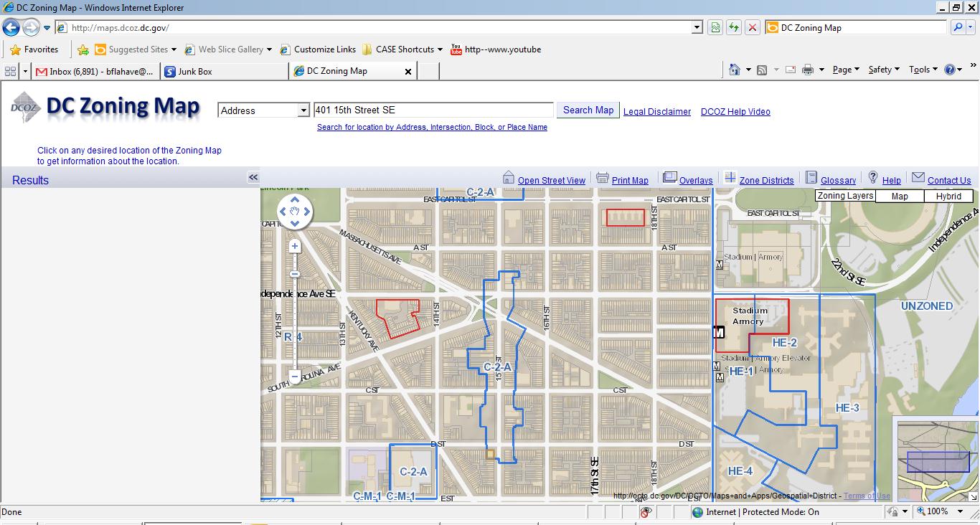This screenshot has height=525, width=980.
Task: Switch map view to Zoning Layers
Action: coord(845,196)
